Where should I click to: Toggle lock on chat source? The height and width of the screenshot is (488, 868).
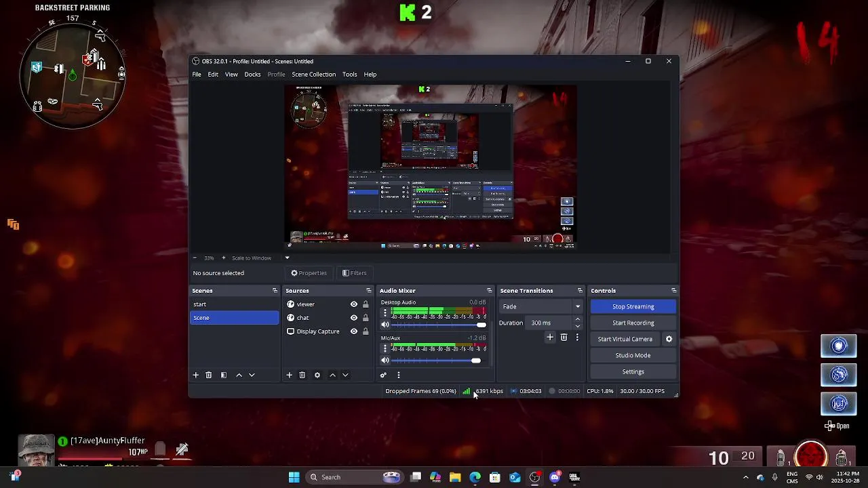(366, 318)
